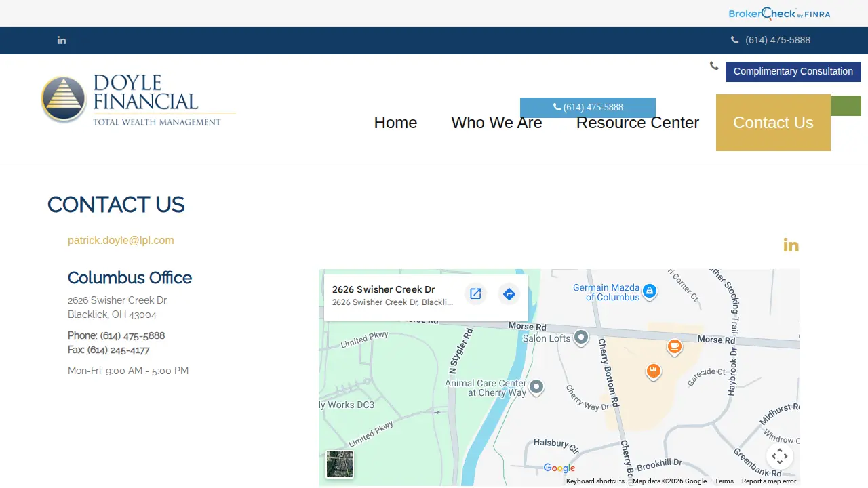Click the Mon-Fri: 9:00 AM - 5:00 PM text
The image size is (868, 488).
point(128,371)
